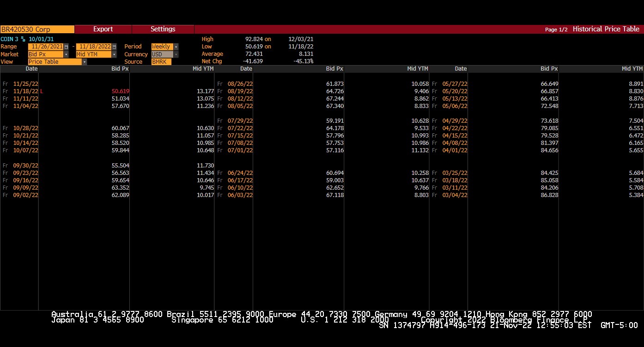Open the Weekly period dropdown

pyautogui.click(x=176, y=47)
